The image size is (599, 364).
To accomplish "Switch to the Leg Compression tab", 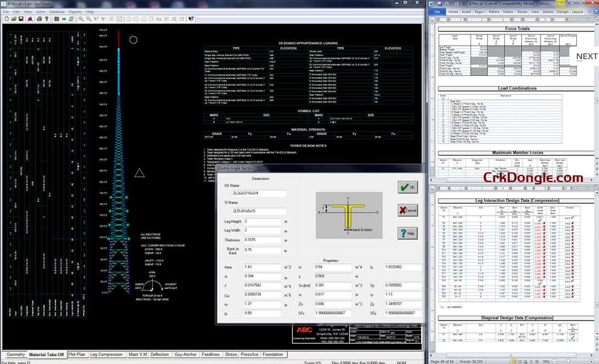I will tap(107, 354).
